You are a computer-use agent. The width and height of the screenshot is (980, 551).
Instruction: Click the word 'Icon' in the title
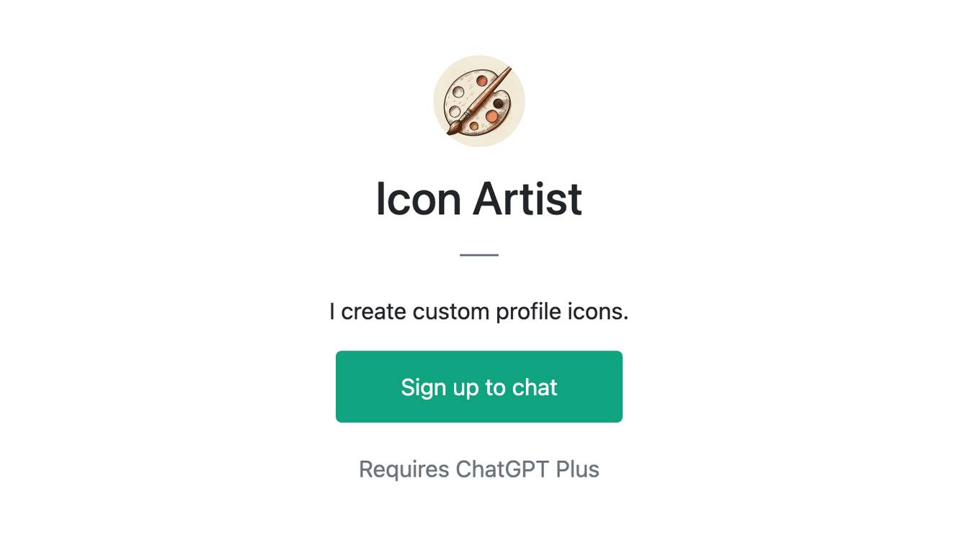click(x=418, y=199)
